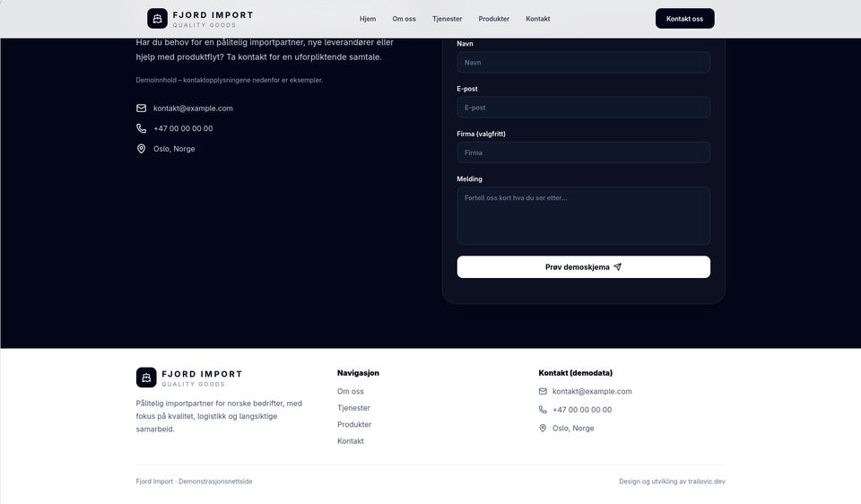
Task: Click the envelope icon beside kontakt@example.com in dark section
Action: (141, 109)
